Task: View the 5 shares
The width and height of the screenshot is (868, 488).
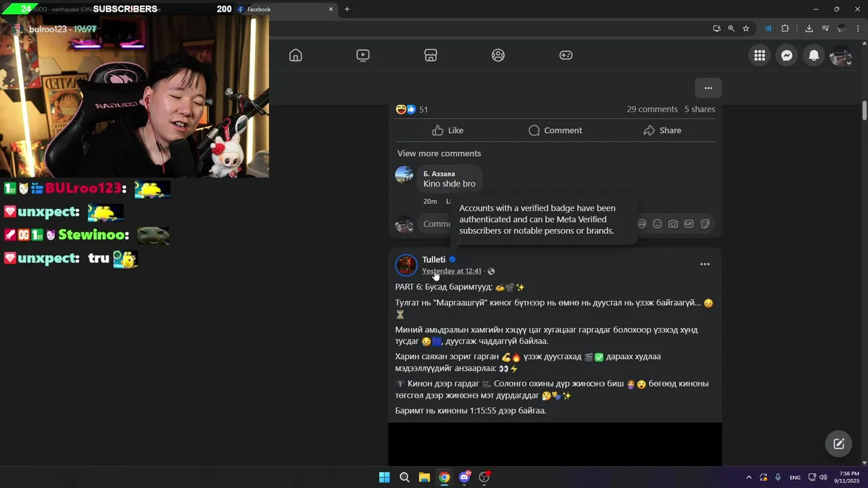Action: tap(700, 109)
